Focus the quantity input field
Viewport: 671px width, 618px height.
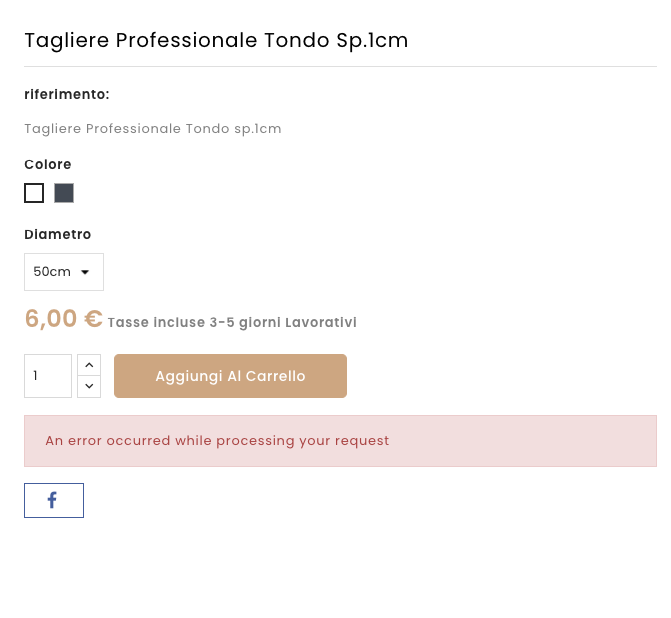pyautogui.click(x=47, y=376)
